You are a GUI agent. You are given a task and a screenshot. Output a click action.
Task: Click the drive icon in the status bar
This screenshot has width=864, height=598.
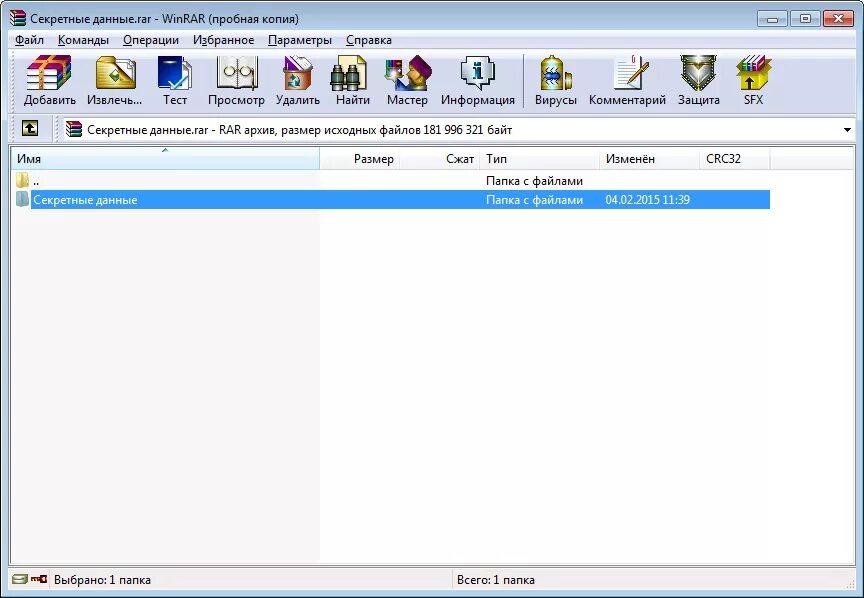20,579
